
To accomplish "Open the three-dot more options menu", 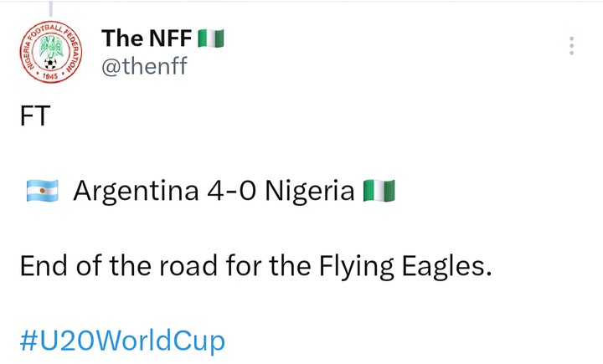I will pyautogui.click(x=571, y=46).
